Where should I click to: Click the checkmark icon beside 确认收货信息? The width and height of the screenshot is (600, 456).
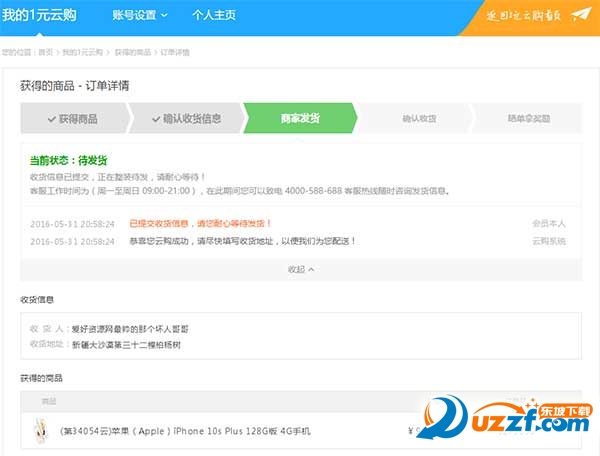point(156,119)
